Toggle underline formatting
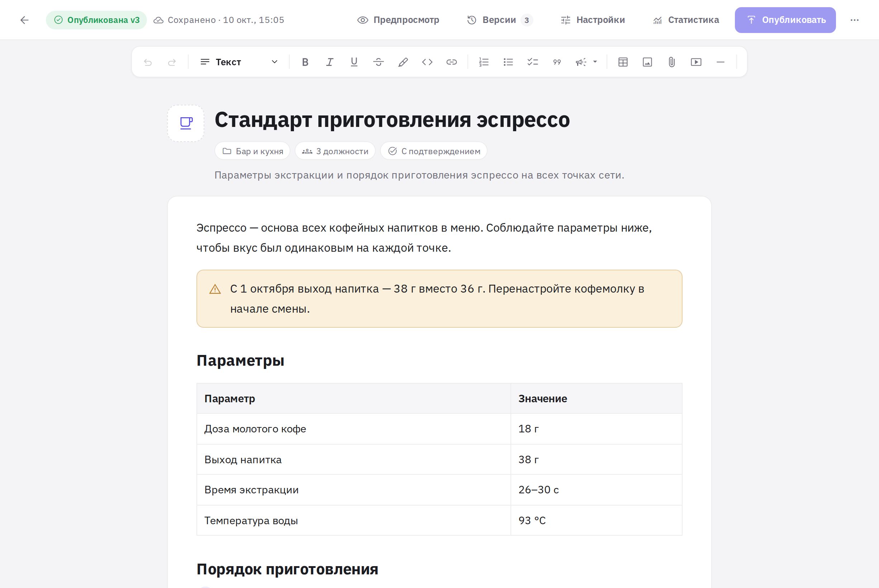Screen dimensions: 879x588 [x=354, y=62]
